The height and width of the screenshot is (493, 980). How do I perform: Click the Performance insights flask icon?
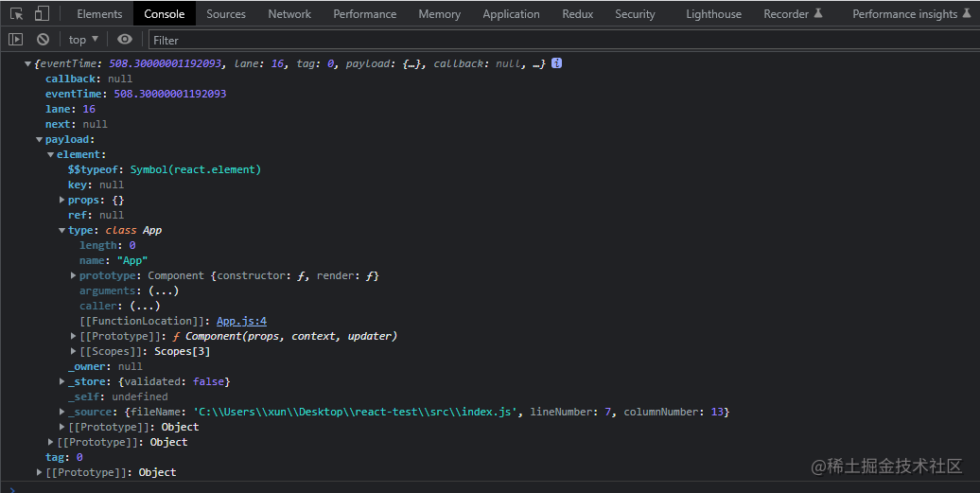click(967, 13)
